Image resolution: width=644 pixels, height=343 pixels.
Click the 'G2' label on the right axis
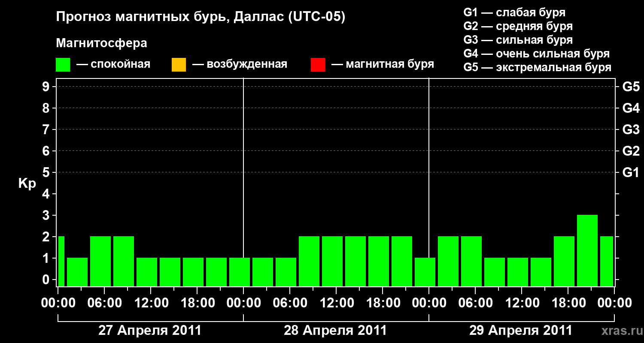click(x=631, y=151)
